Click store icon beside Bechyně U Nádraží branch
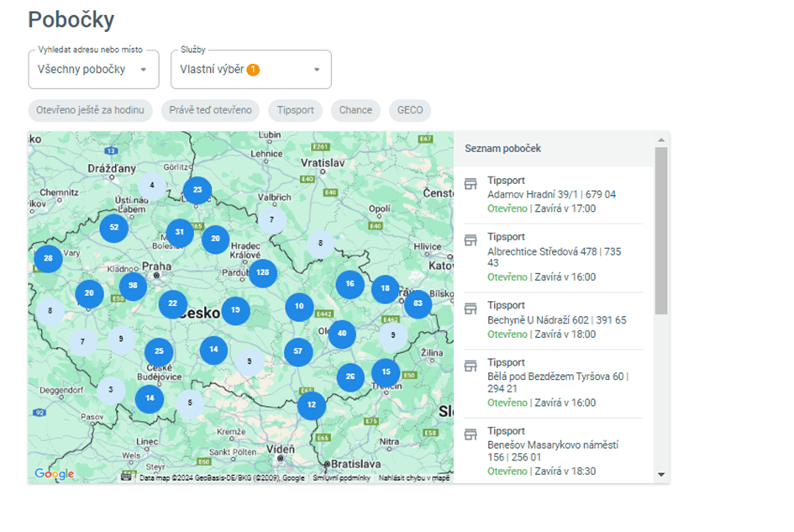Screen dimensions: 794x532 click(471, 308)
